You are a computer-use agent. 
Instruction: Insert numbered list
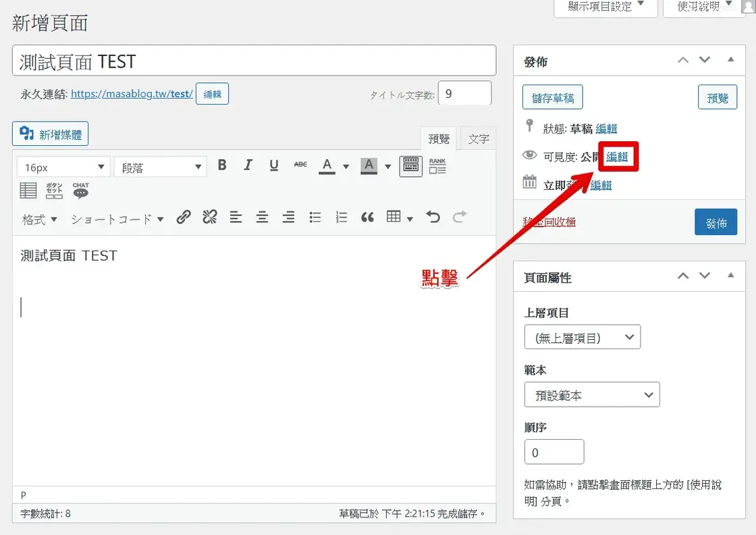coord(342,218)
